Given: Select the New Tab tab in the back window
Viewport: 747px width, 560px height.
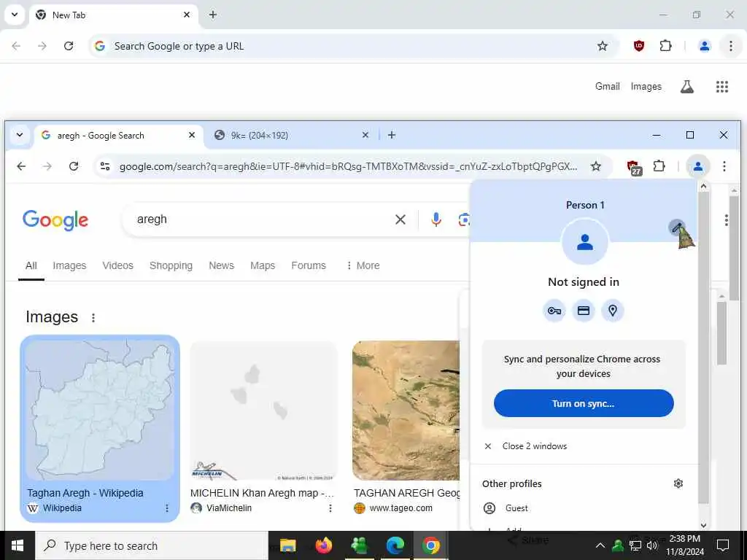Looking at the screenshot, I should (x=115, y=15).
